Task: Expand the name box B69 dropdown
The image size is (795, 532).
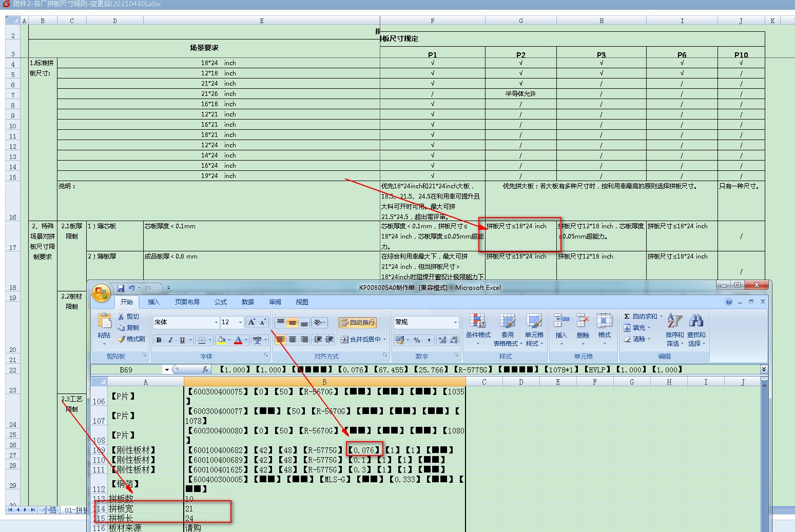Action: tap(167, 369)
